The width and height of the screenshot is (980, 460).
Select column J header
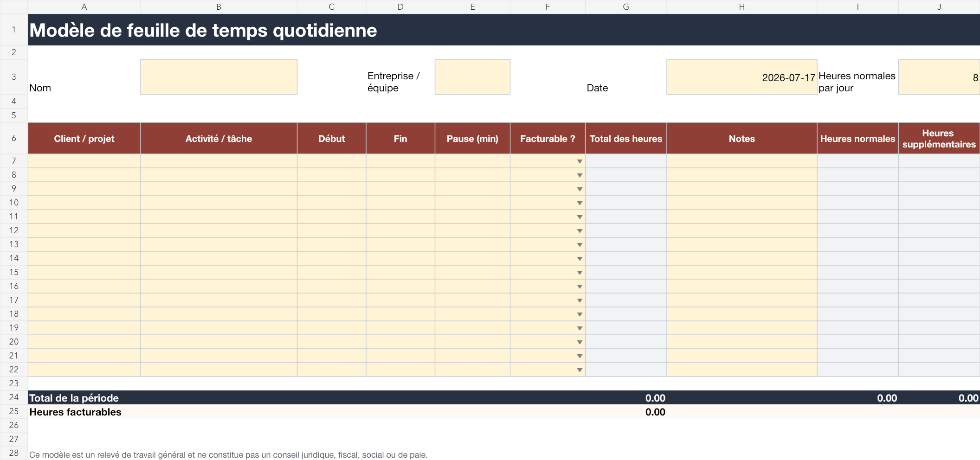coord(939,7)
